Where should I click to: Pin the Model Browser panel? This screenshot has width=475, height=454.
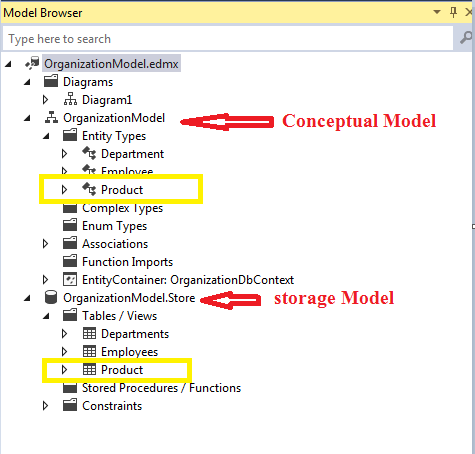453,12
